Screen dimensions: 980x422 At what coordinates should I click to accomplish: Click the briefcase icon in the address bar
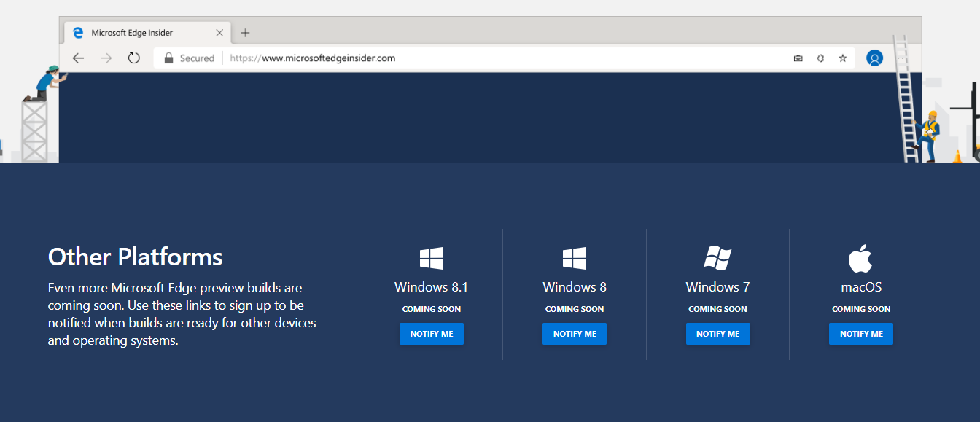pyautogui.click(x=798, y=58)
